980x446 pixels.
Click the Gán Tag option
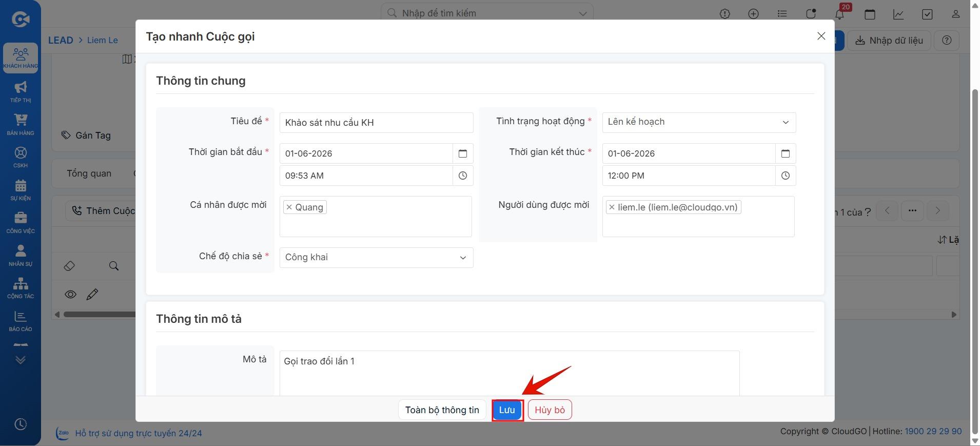(x=86, y=135)
